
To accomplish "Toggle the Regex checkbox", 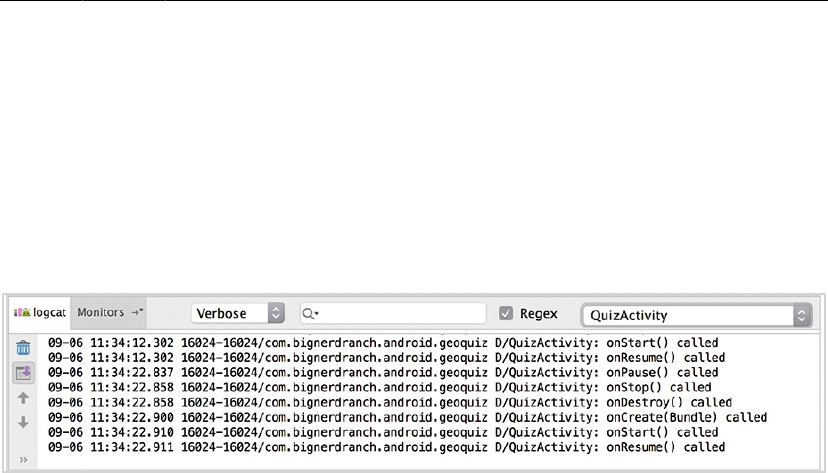I will [505, 314].
